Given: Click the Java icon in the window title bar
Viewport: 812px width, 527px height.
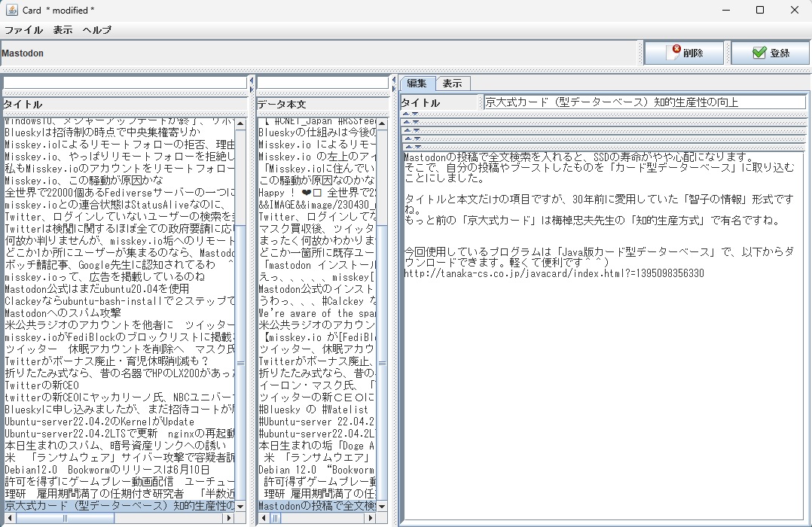Looking at the screenshot, I should click(11, 10).
